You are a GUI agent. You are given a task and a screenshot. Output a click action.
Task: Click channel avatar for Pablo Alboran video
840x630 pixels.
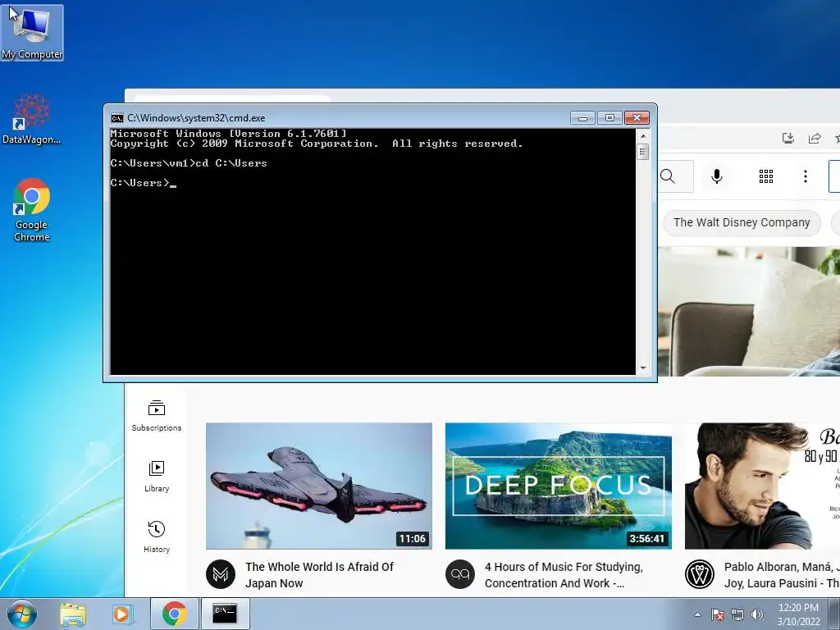[700, 574]
